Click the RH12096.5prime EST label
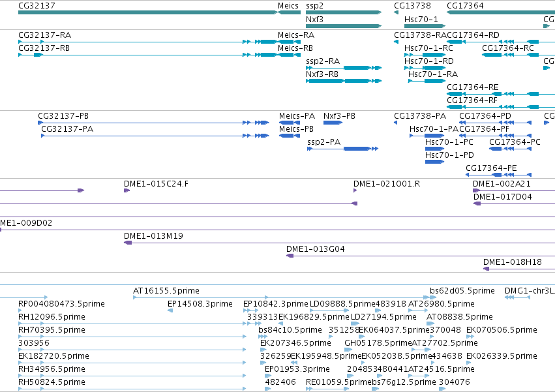555x392 pixels. point(52,317)
